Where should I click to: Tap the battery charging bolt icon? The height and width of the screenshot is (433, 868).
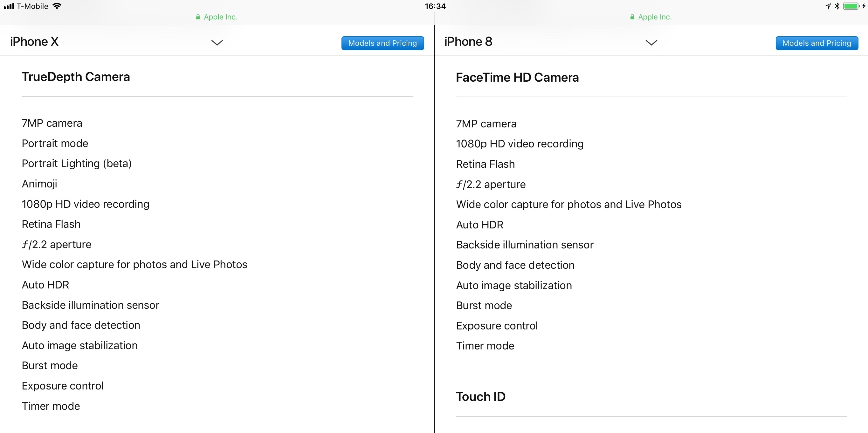pyautogui.click(x=864, y=6)
